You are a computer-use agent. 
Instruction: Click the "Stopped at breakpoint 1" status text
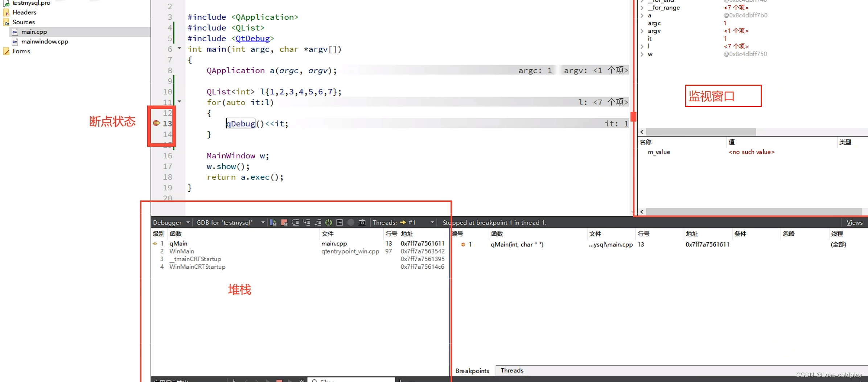tap(495, 223)
